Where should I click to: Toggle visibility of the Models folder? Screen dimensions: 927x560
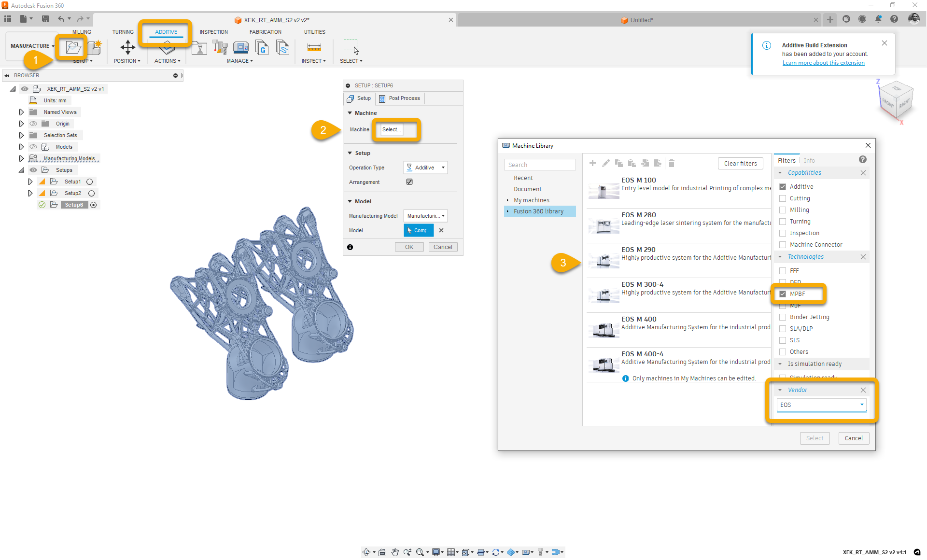(33, 147)
